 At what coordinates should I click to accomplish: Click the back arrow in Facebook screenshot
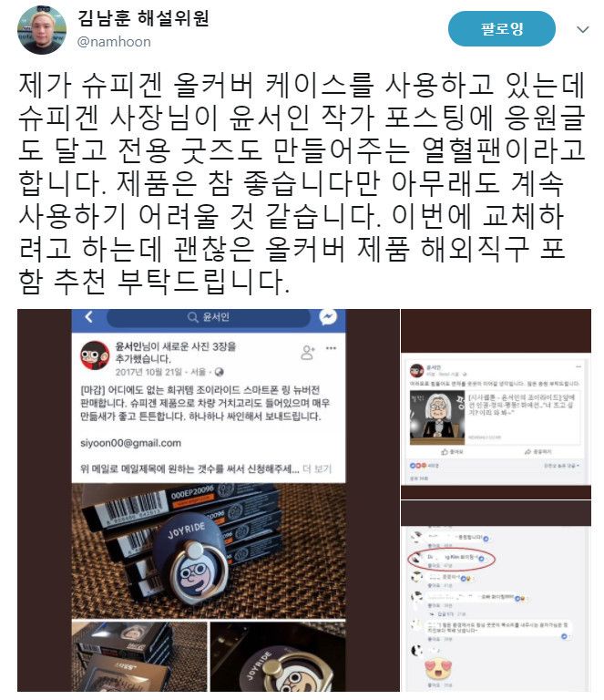[88, 317]
